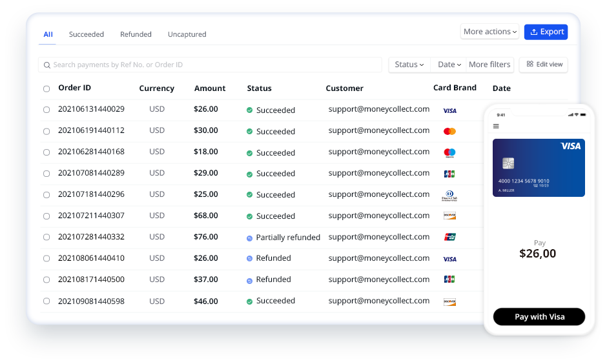Select checkbox for order 202109081440598
Viewport: 607px width, 364px height.
(46, 301)
